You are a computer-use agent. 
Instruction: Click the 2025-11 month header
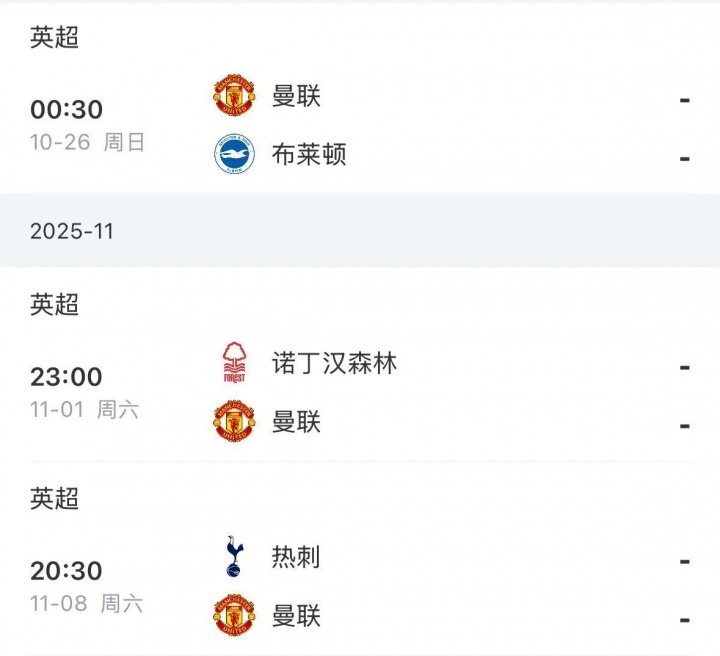72,232
